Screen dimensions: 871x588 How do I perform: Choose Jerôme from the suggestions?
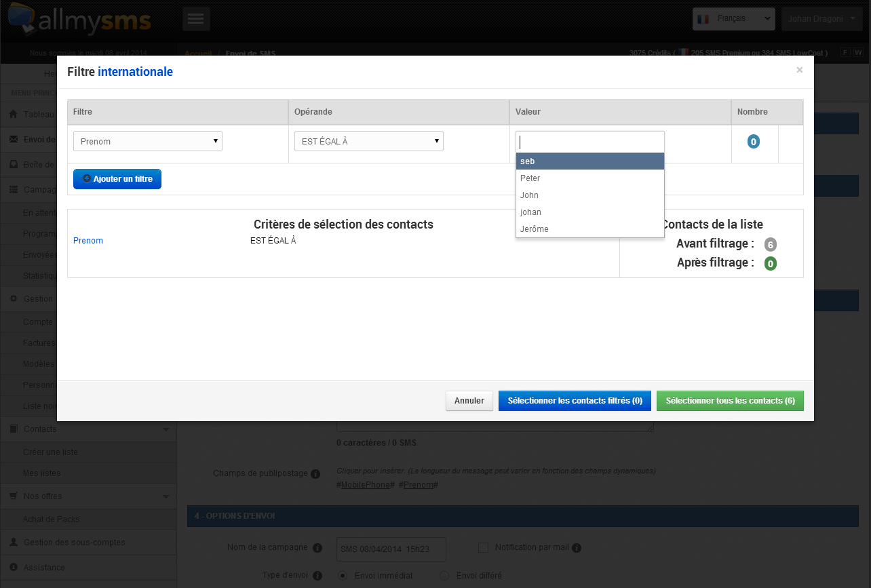point(590,229)
